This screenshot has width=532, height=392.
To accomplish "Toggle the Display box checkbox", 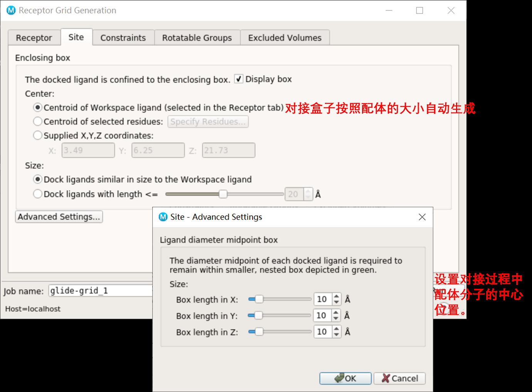I will tap(239, 79).
